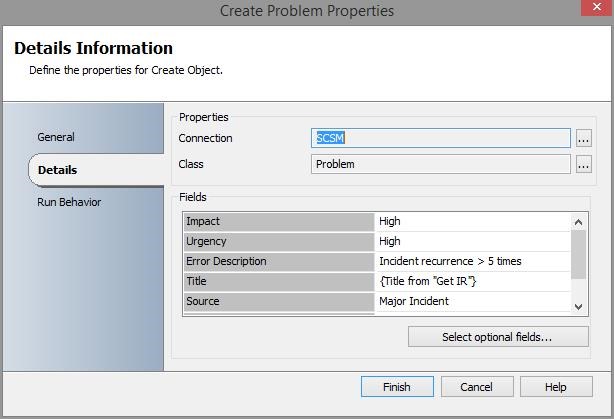Open the Connection browse ellipsis button
Viewport: 614px width, 419px height.
point(584,139)
